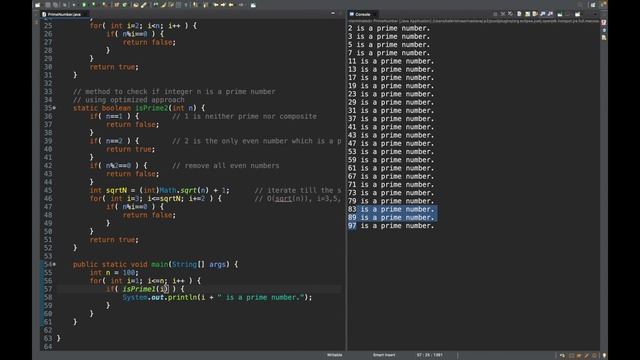Click the System.out.println statement

click(217, 298)
